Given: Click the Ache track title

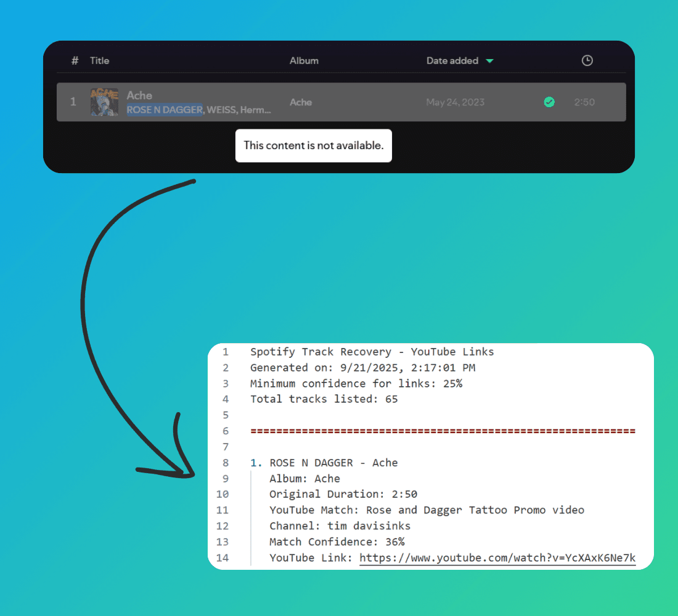Looking at the screenshot, I should (x=139, y=95).
